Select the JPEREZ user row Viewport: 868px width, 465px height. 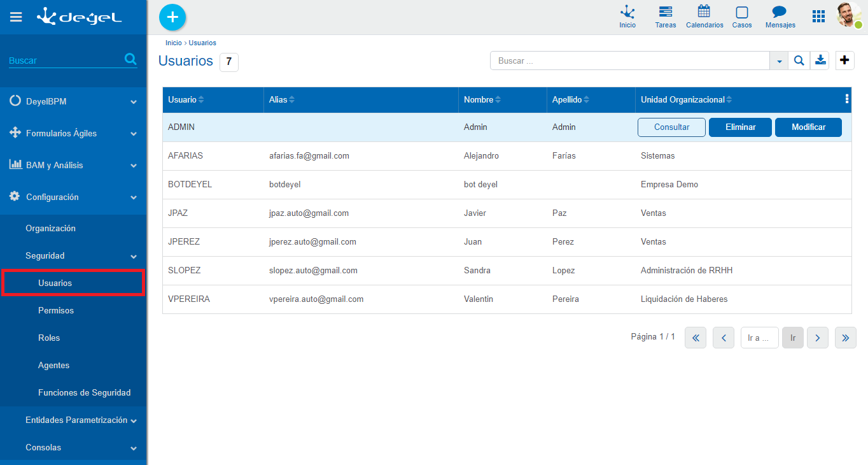(x=507, y=242)
